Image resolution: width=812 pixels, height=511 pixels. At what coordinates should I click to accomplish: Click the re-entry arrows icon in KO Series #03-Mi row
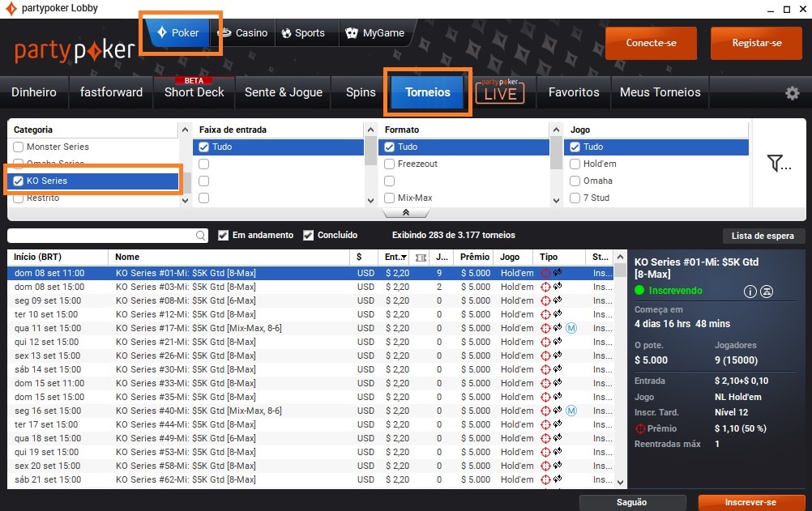coord(558,287)
